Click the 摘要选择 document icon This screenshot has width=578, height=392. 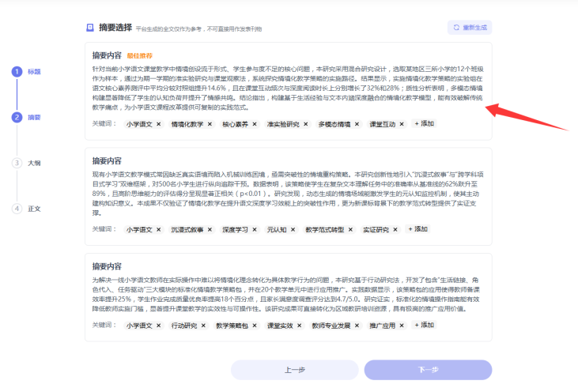click(90, 28)
